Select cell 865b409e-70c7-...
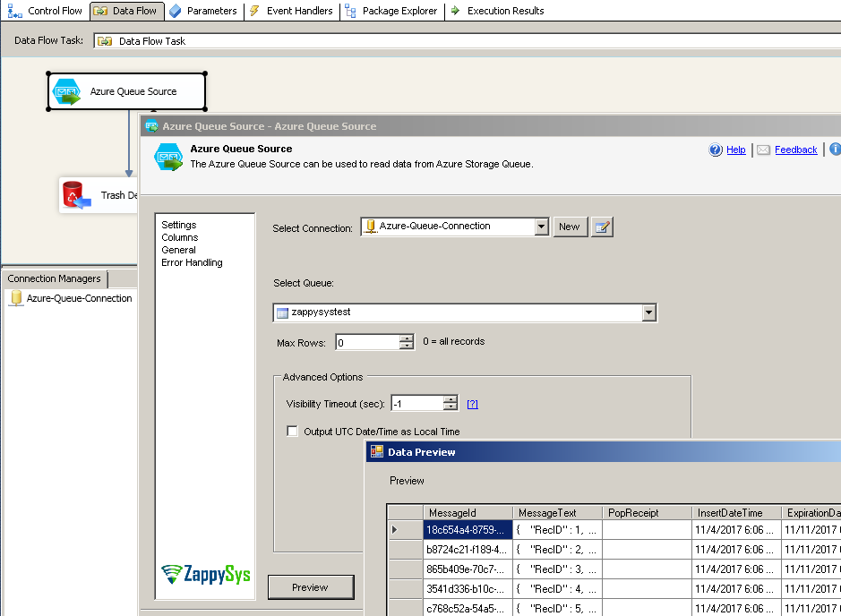 point(468,569)
